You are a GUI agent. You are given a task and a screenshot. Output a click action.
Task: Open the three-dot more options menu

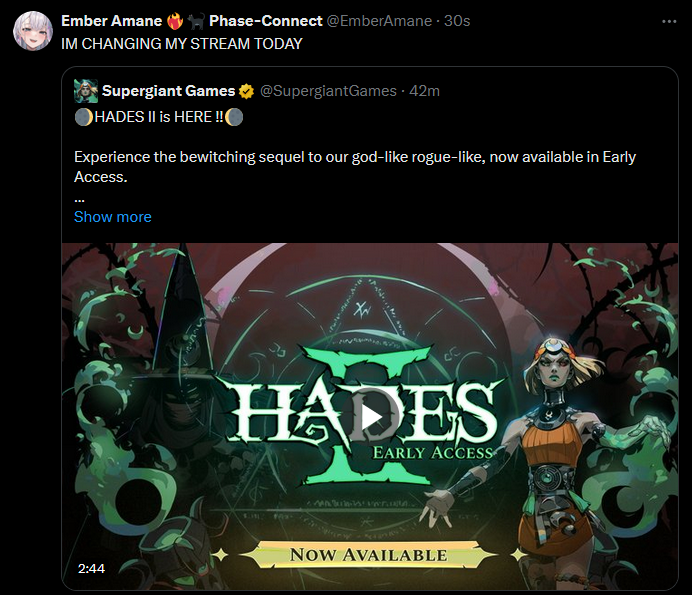669,21
